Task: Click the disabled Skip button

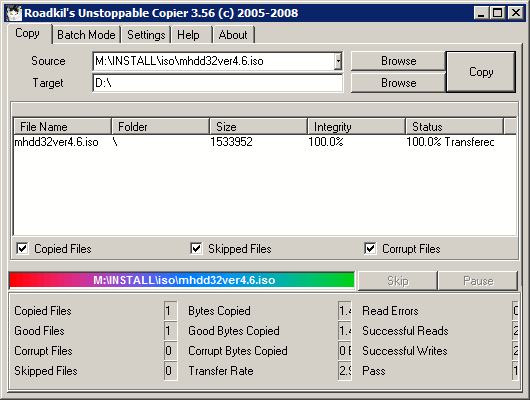Action: tap(398, 281)
